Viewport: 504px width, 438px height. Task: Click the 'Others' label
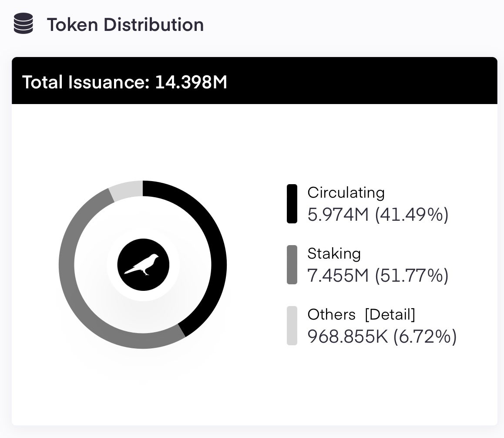(x=331, y=314)
